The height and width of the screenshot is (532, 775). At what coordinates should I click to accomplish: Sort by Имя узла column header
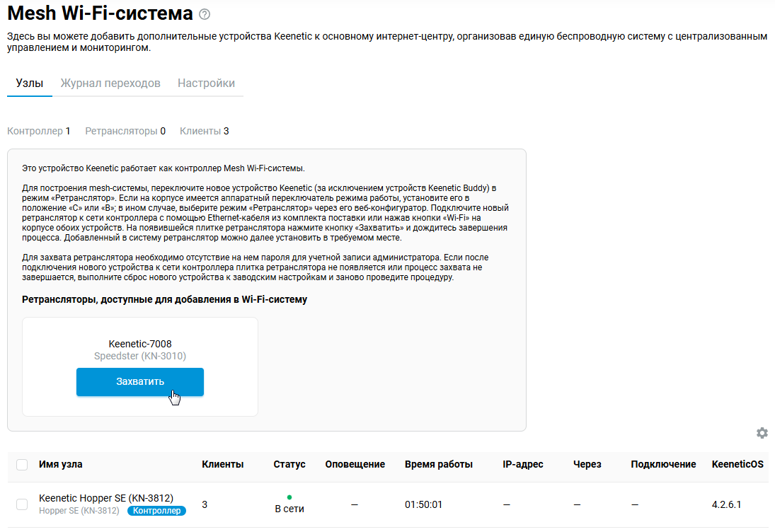(60, 465)
